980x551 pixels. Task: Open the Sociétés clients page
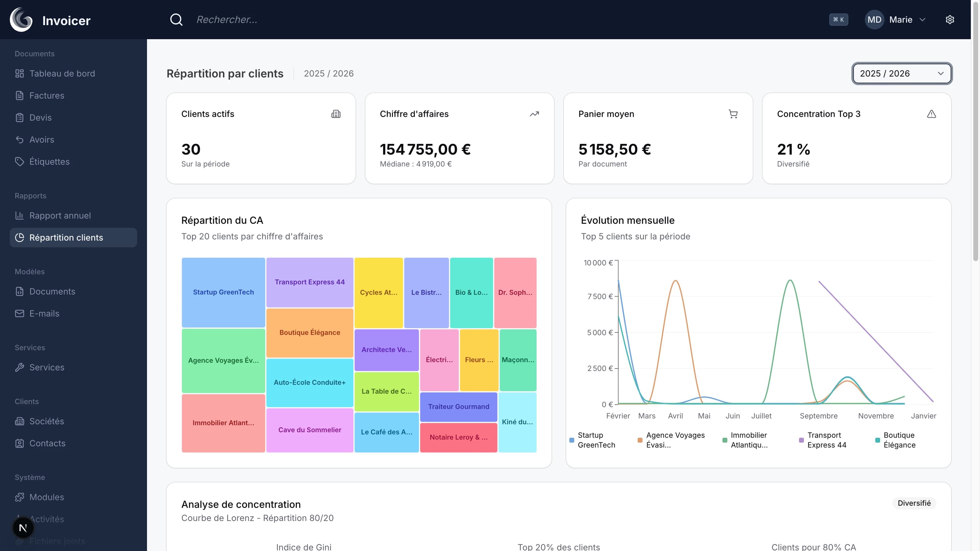tap(47, 421)
